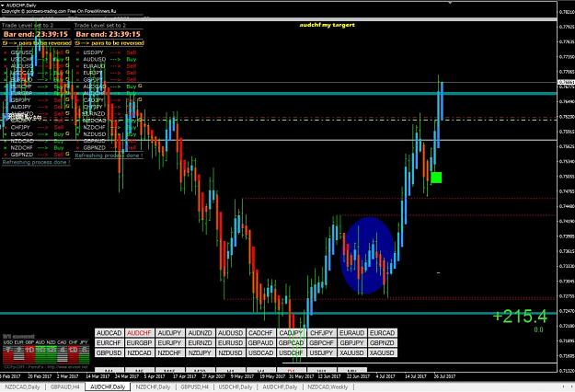Select the AUDNZD symbol button
The image size is (575, 392).
point(200,333)
